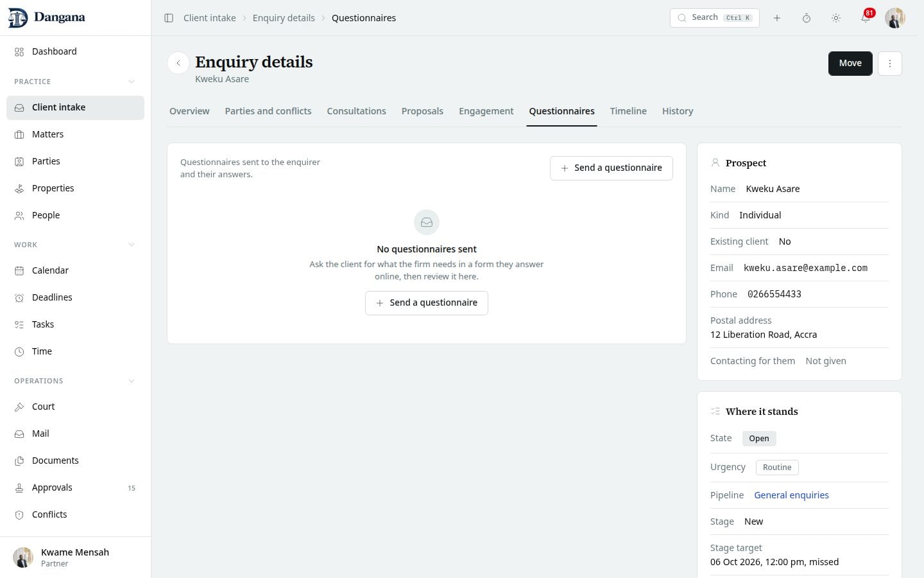Switch to the Parties and conflicts tab

tap(268, 111)
